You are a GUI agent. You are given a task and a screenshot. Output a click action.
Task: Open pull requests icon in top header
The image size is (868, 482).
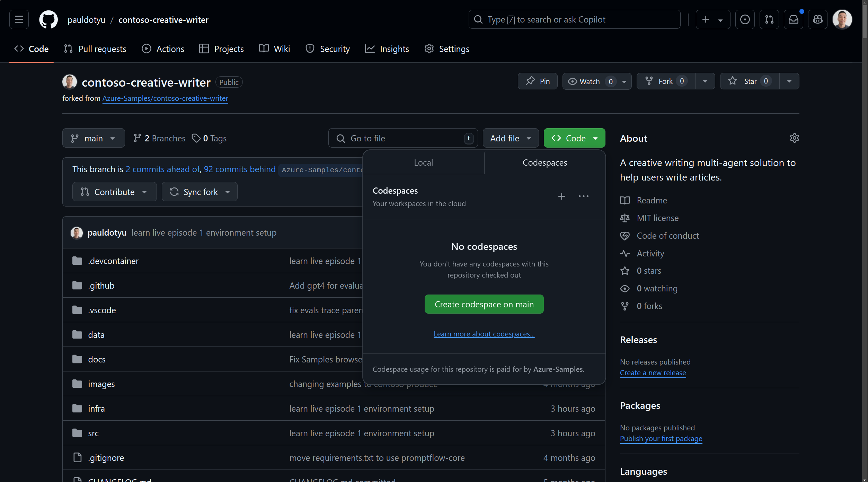pyautogui.click(x=769, y=19)
